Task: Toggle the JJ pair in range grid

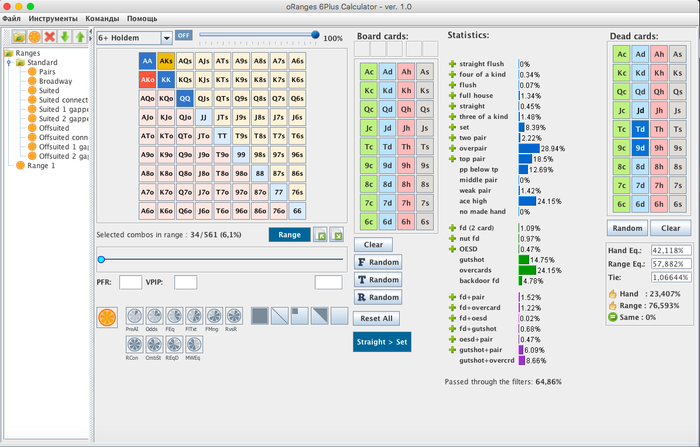Action: [204, 117]
